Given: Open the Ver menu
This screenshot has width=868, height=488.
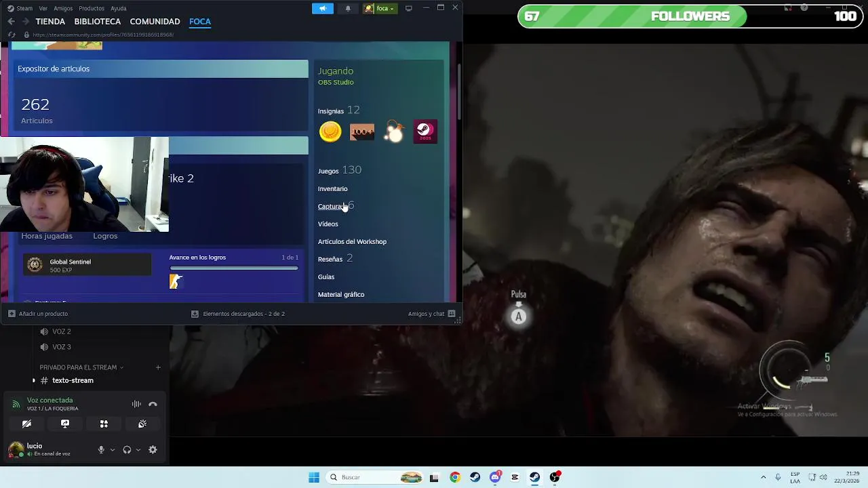Looking at the screenshot, I should click(x=43, y=8).
